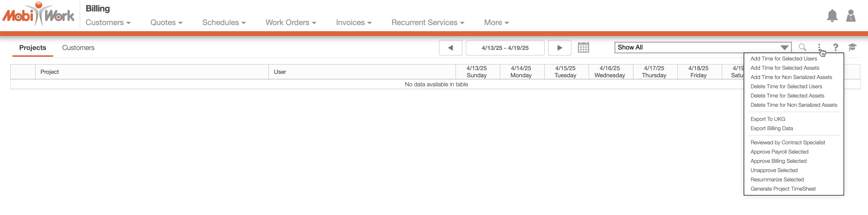Click Generate Project TimeSheet menu entry

pyautogui.click(x=783, y=189)
